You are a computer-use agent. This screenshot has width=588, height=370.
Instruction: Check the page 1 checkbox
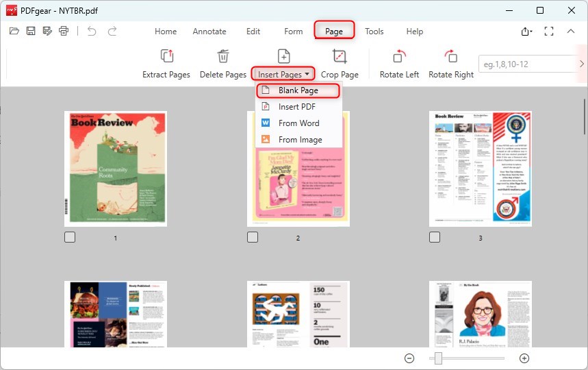[70, 237]
